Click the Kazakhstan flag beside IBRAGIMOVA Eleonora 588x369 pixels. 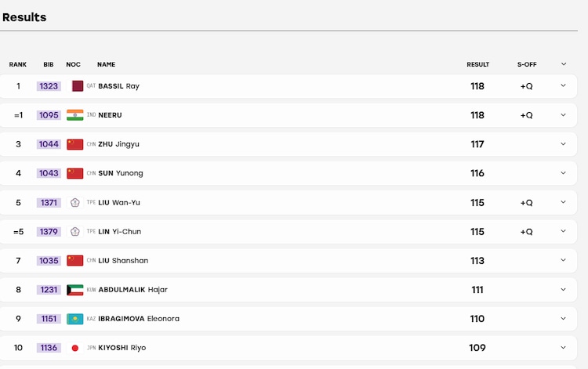tap(75, 319)
